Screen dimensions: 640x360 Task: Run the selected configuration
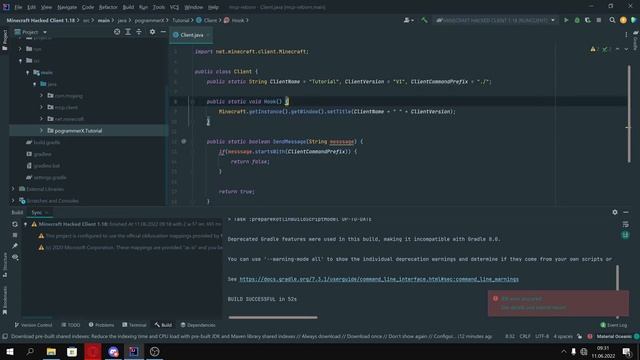click(x=566, y=20)
